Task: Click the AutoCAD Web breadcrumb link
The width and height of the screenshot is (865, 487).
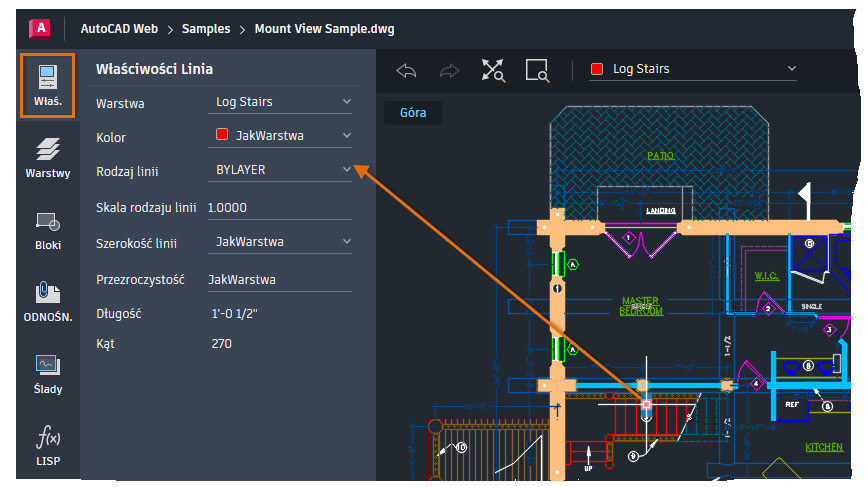Action: click(x=119, y=29)
